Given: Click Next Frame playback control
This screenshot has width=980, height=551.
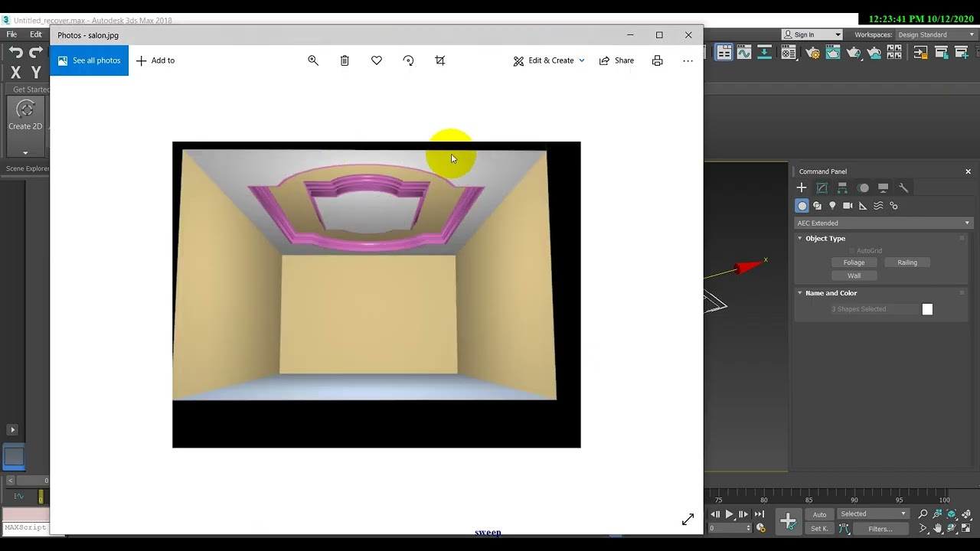Looking at the screenshot, I should pos(743,514).
